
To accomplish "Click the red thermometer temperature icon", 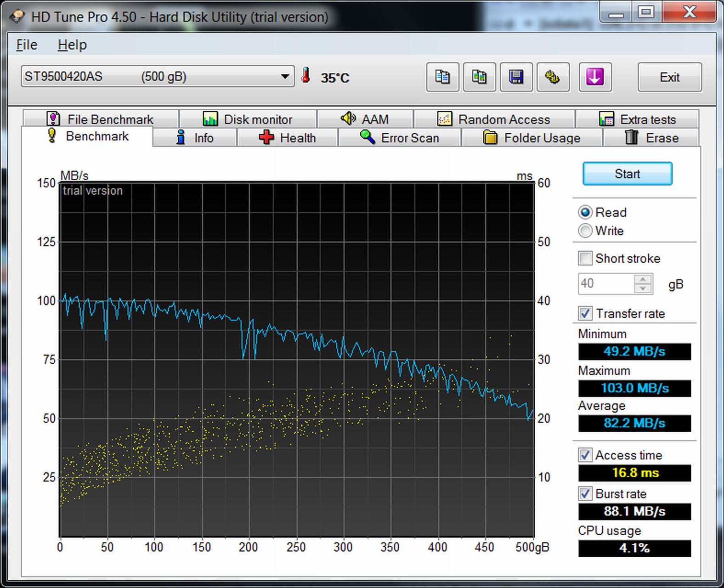I will pos(306,76).
